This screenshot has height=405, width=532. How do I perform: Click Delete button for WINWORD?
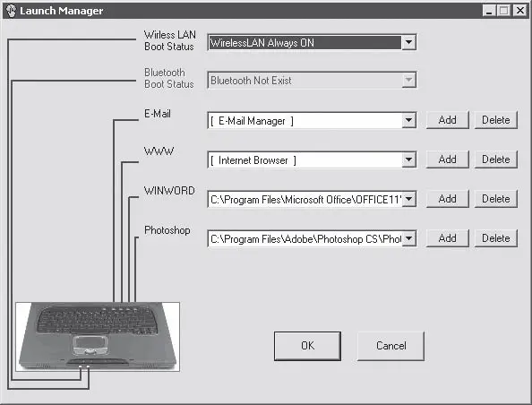(495, 199)
